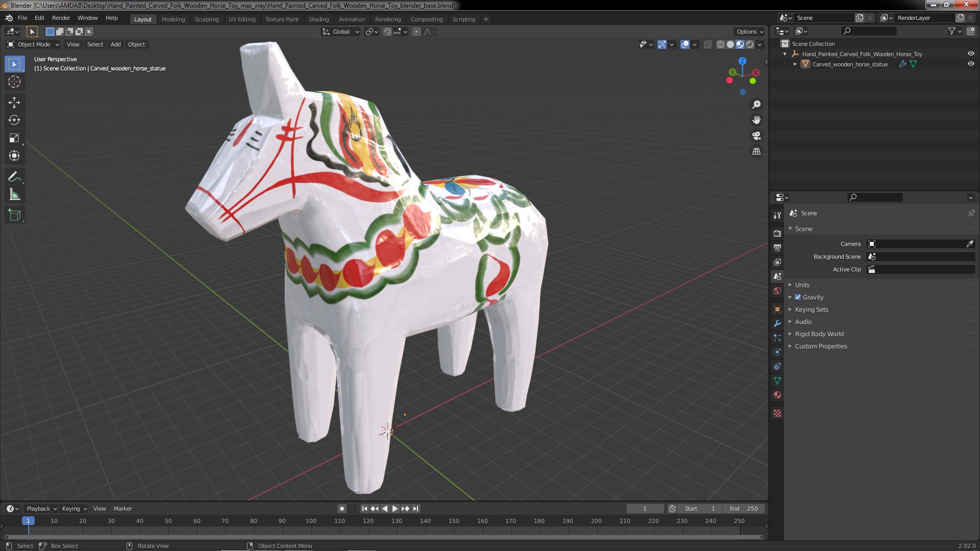The width and height of the screenshot is (980, 551).
Task: Click the End frame 250 field
Action: (x=744, y=509)
